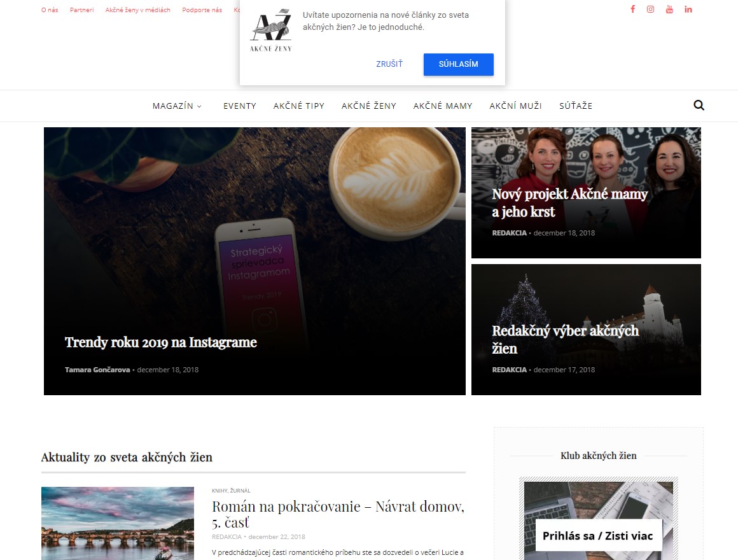Open the Súťaže menu item
The height and width of the screenshot is (560, 738).
(576, 106)
